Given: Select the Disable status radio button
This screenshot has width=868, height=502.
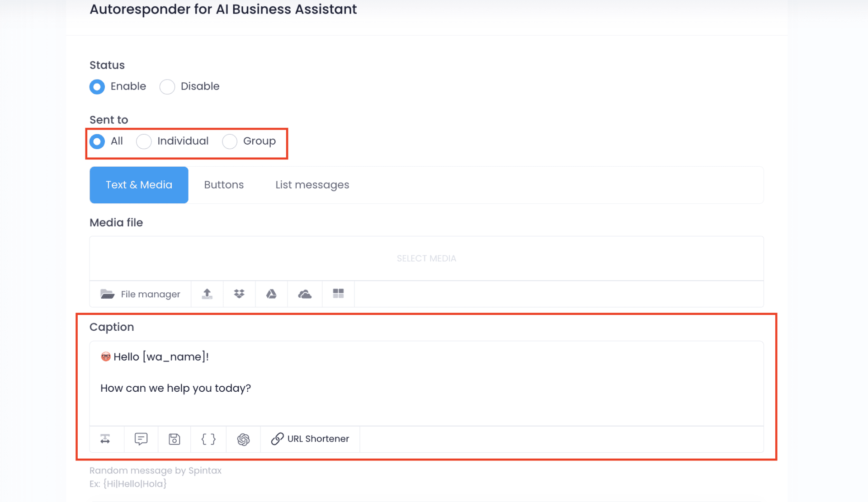Looking at the screenshot, I should 167,87.
